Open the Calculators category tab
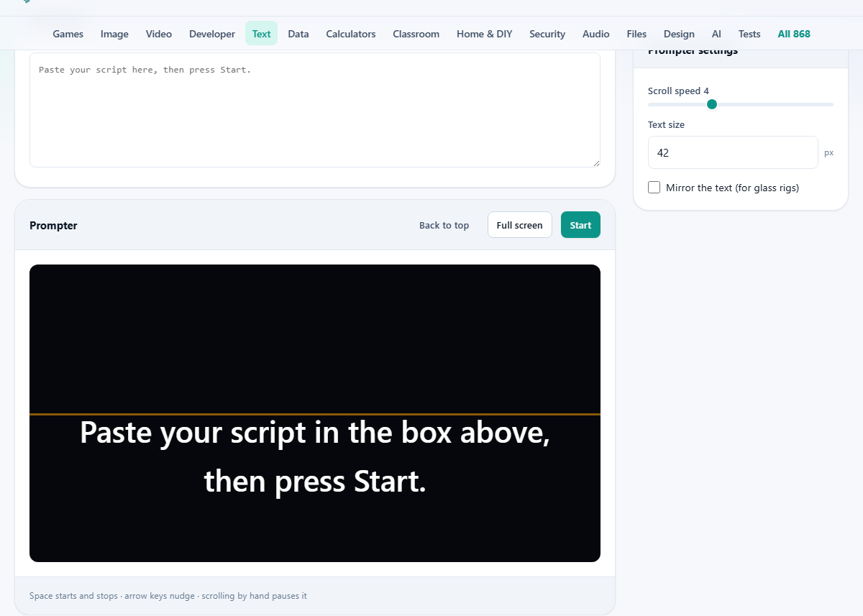Image resolution: width=863 pixels, height=616 pixels. click(351, 34)
